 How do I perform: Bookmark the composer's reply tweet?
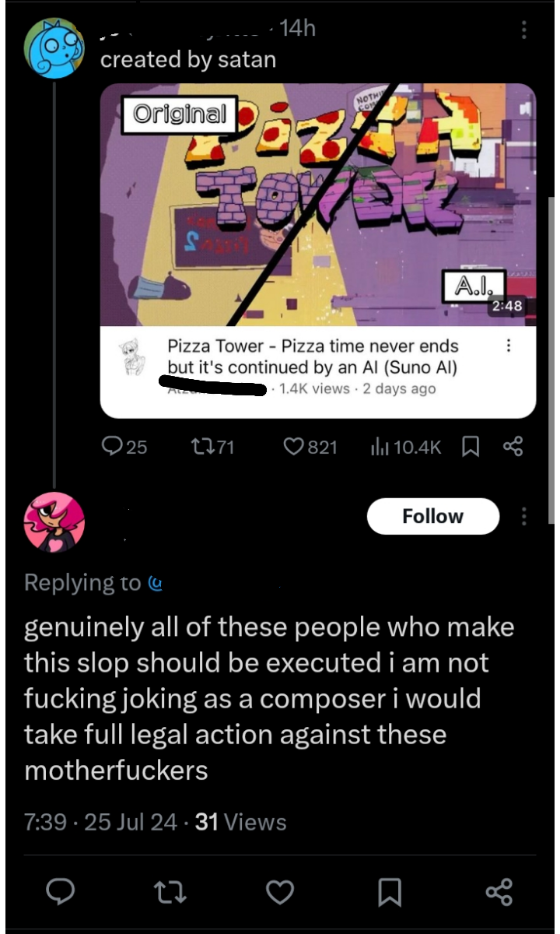click(389, 891)
